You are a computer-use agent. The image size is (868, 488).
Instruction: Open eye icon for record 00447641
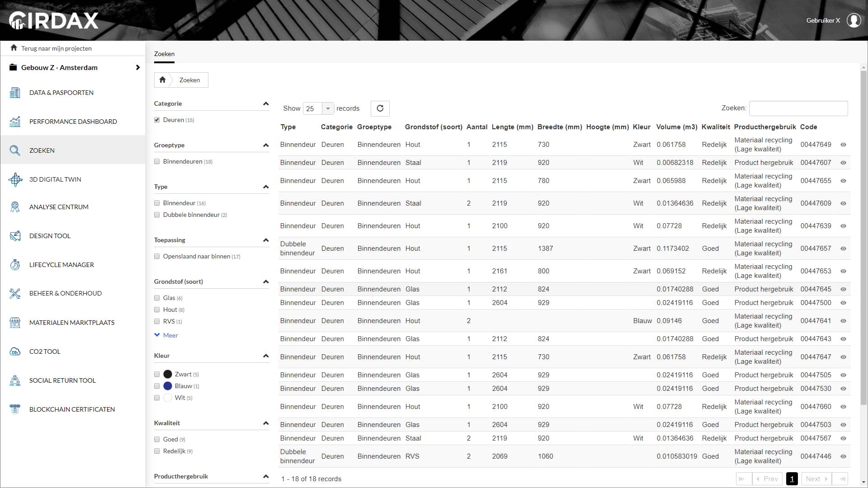(x=843, y=321)
